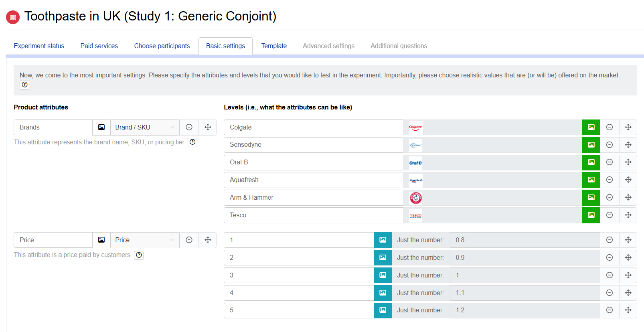
Task: Remove the Sensodyne level
Action: (x=610, y=145)
